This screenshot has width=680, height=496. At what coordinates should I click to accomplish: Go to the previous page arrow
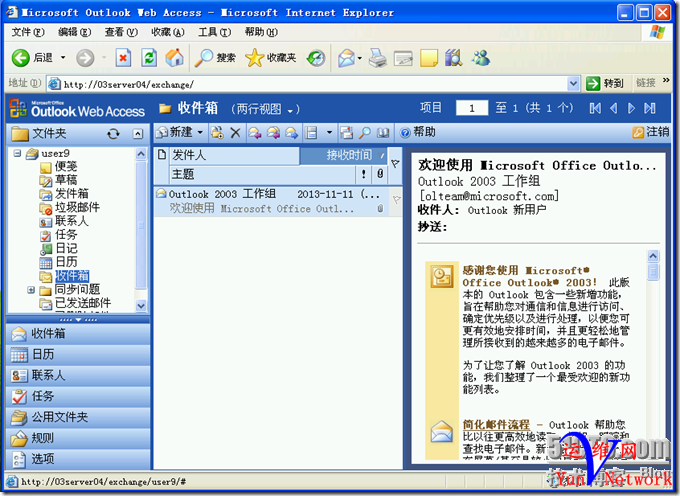point(613,108)
